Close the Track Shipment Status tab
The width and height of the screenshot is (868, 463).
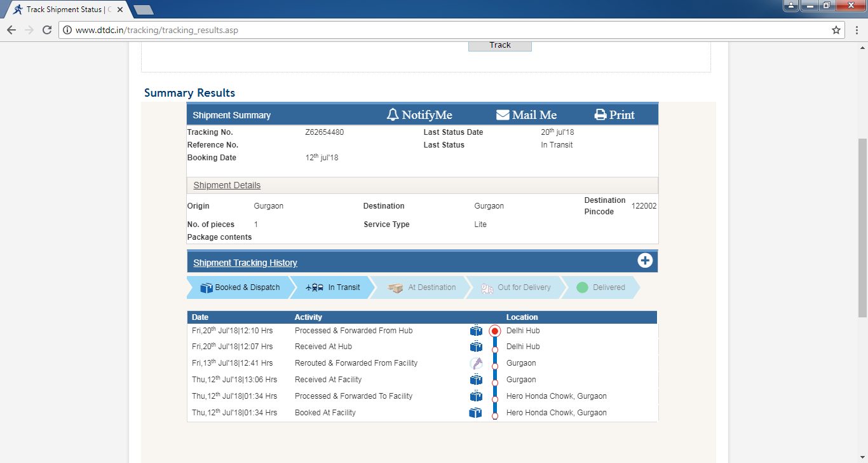[x=119, y=10]
